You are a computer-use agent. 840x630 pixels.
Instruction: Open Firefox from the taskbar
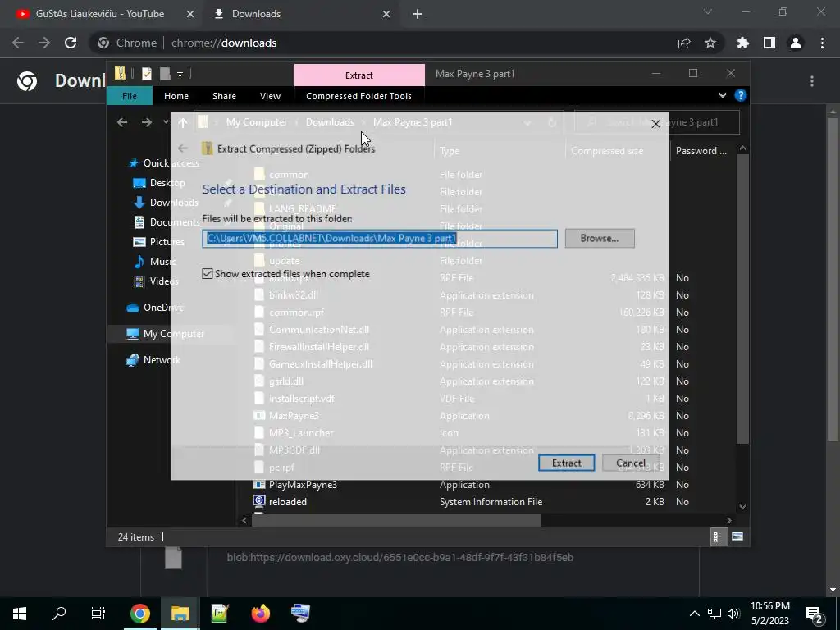tap(260, 614)
